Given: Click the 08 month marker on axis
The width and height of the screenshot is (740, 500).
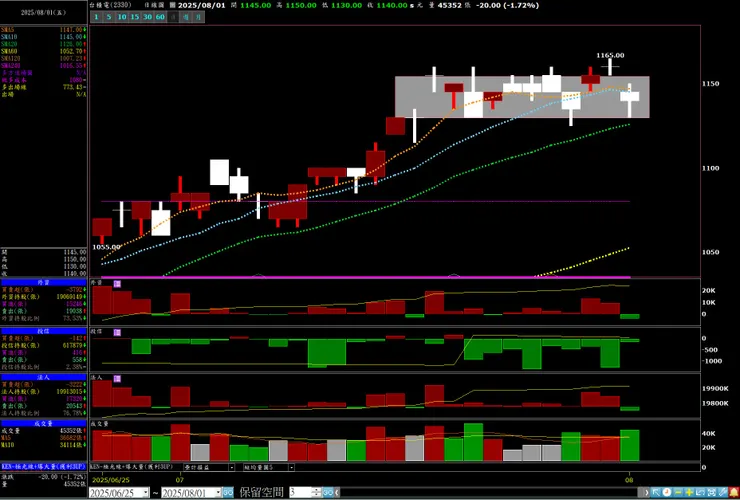Looking at the screenshot, I should tap(629, 480).
